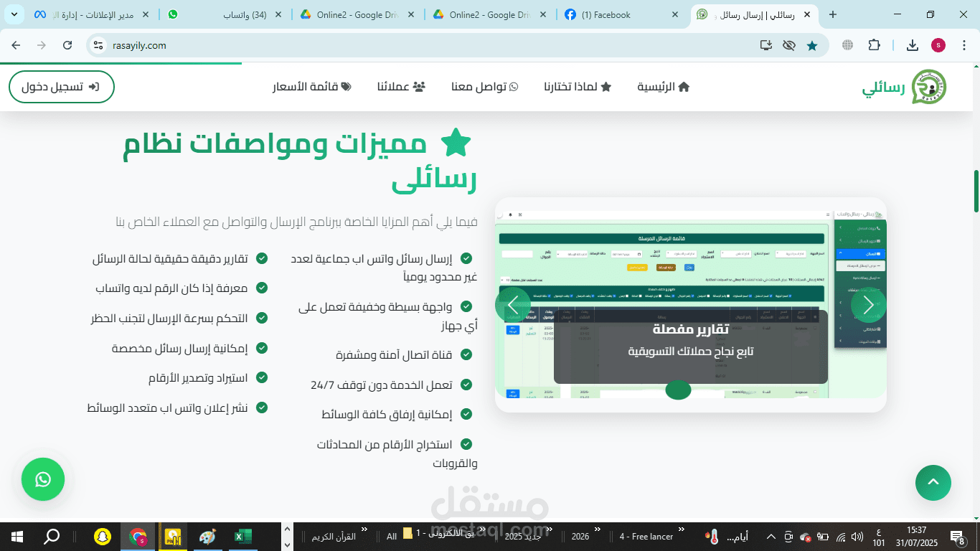Click the scroll-to-top arrow button
980x551 pixels.
[933, 483]
